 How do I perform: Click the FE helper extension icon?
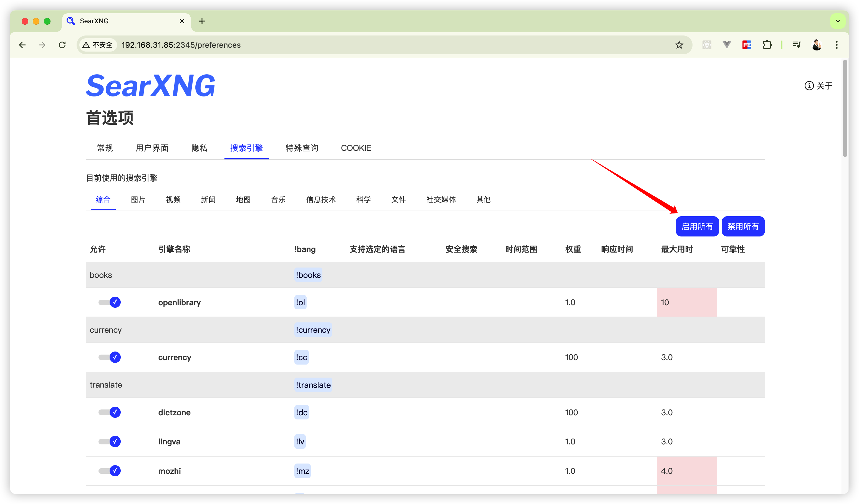pyautogui.click(x=747, y=45)
